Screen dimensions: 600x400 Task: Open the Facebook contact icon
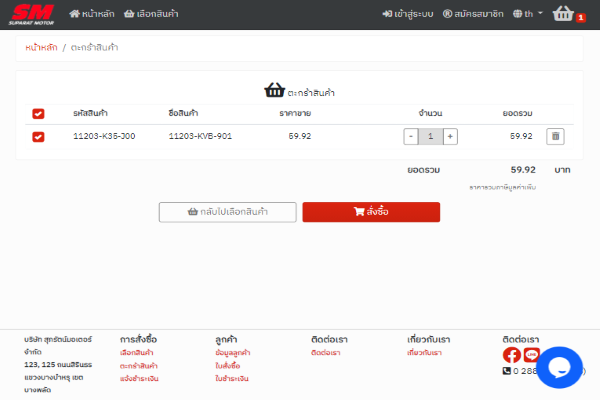[511, 355]
